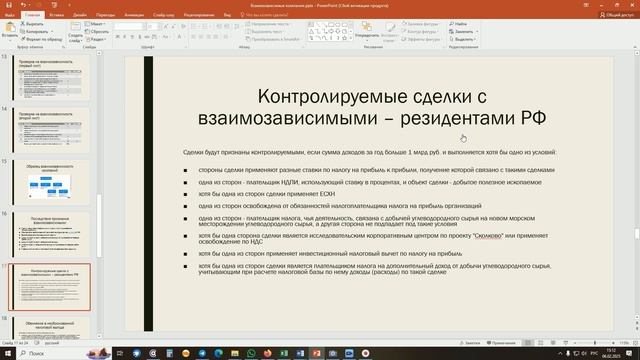Click the Arrange (Упорядочить) icon

click(x=367, y=27)
